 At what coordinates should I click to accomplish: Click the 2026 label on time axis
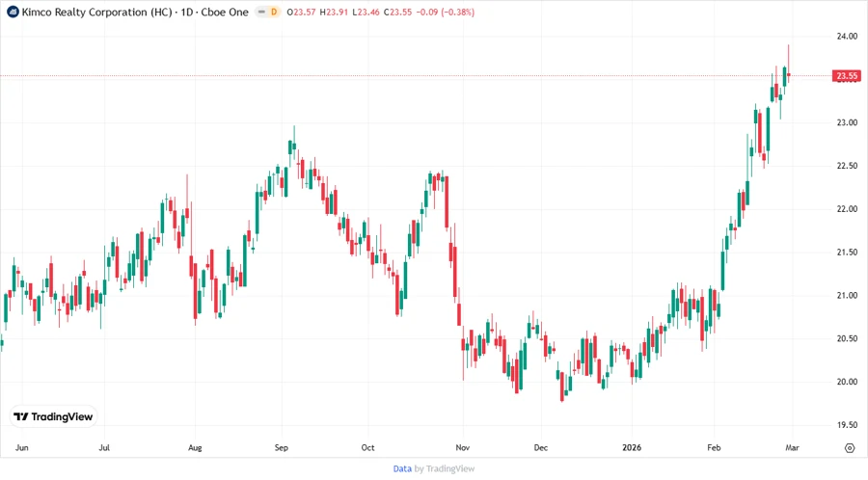click(632, 448)
